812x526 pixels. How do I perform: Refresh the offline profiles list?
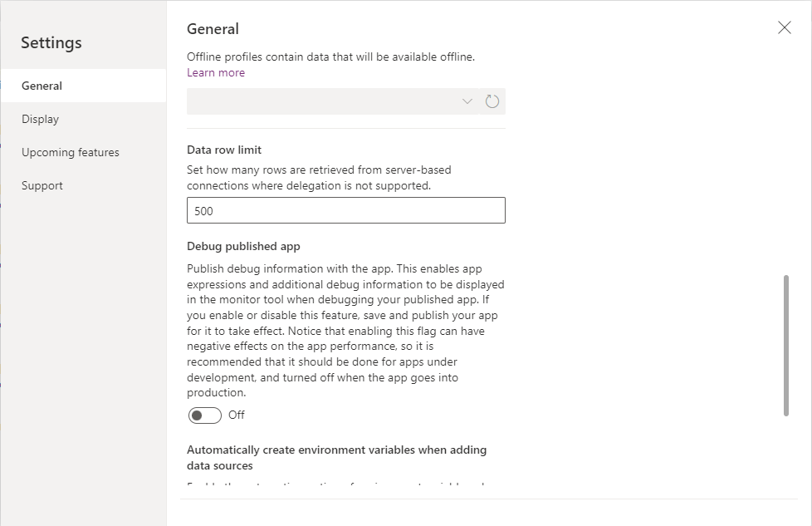pyautogui.click(x=492, y=101)
